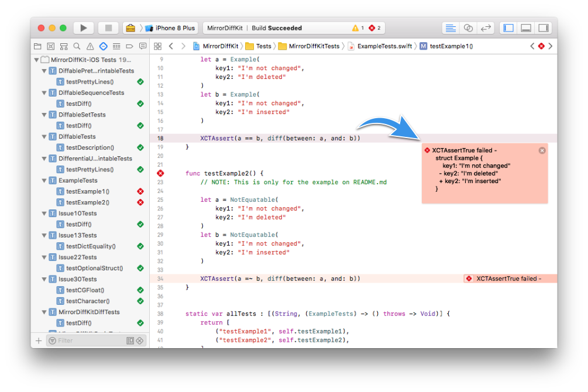
Task: Open the project navigator tab
Action: pyautogui.click(x=37, y=46)
